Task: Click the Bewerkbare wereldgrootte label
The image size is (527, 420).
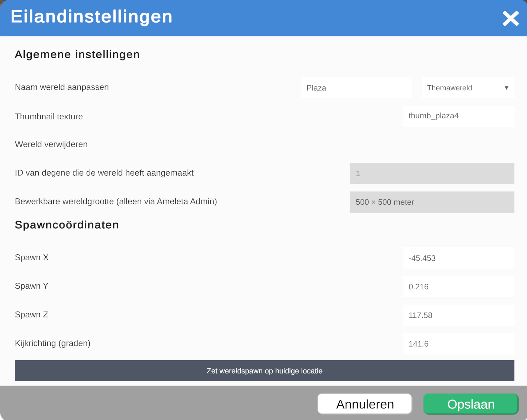Action: (116, 201)
